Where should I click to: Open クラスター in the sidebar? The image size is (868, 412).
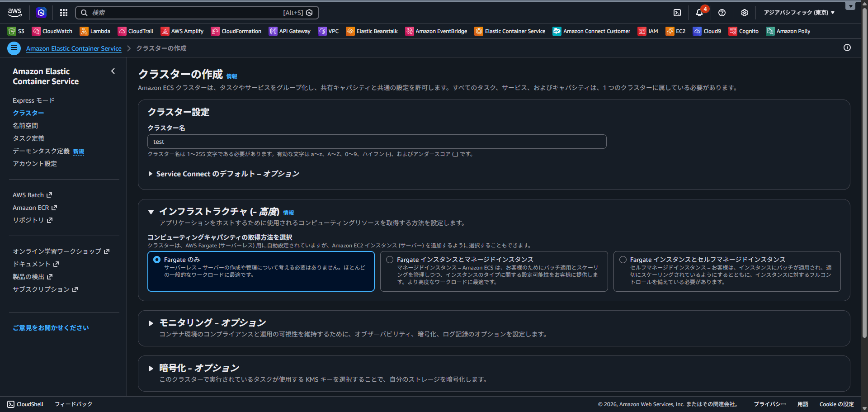[28, 113]
